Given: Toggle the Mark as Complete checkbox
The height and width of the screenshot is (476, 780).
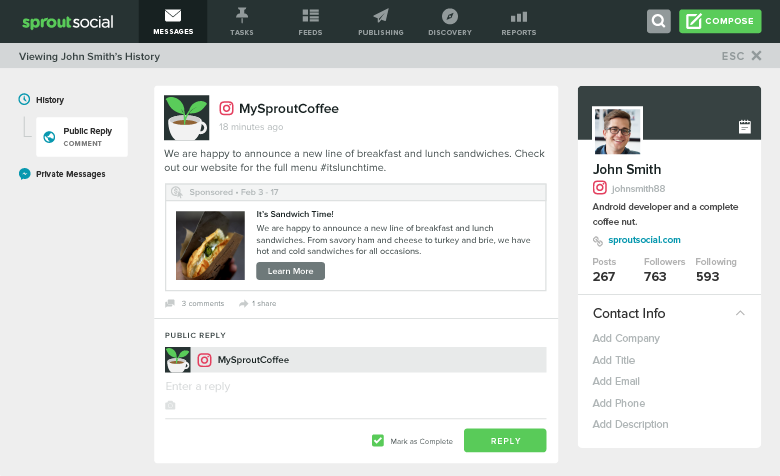Looking at the screenshot, I should (378, 441).
